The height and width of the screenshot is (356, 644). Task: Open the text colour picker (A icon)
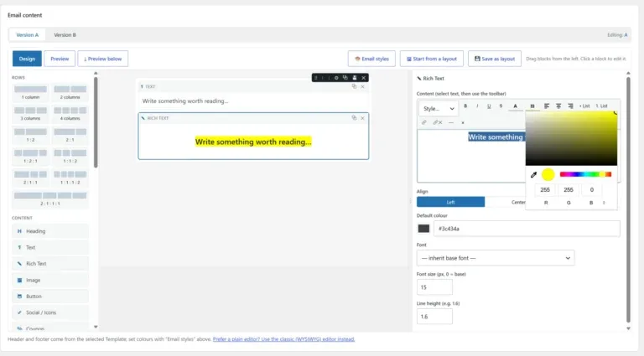(515, 106)
